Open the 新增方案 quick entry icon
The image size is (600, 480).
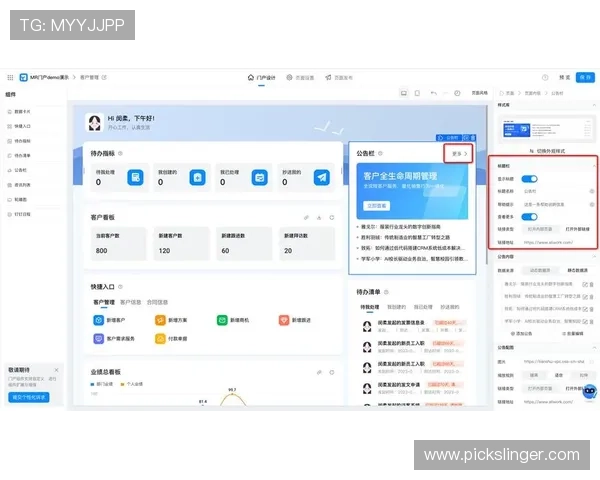click(160, 320)
